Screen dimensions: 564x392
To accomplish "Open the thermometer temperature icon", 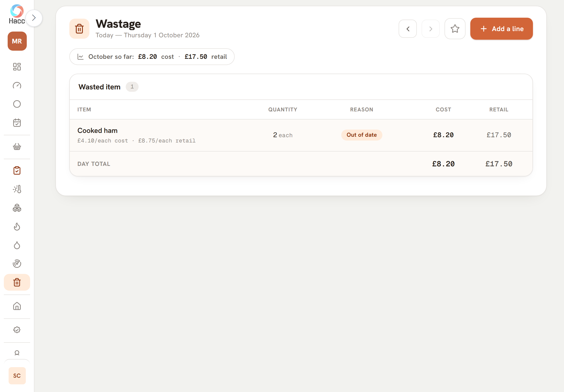I will click(x=17, y=189).
